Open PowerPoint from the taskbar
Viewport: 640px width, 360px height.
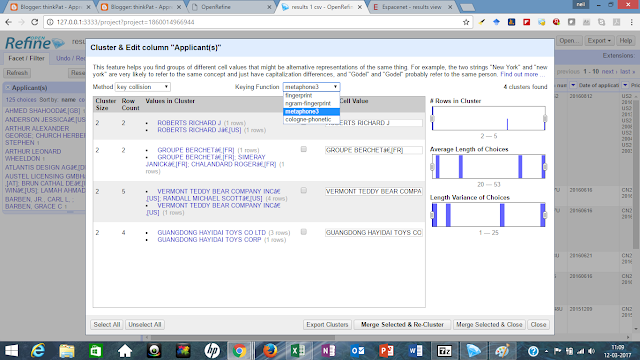click(386, 351)
